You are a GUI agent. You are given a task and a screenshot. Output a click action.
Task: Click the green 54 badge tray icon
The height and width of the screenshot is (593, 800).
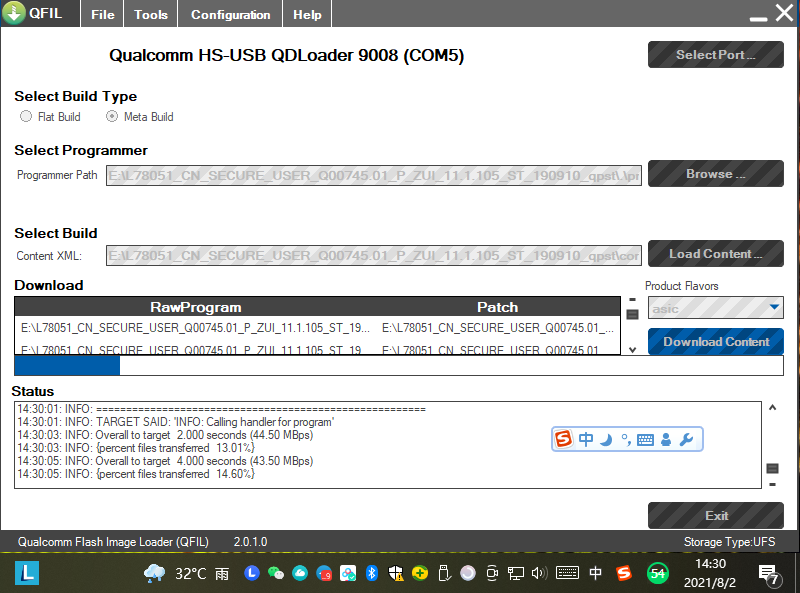click(x=658, y=574)
